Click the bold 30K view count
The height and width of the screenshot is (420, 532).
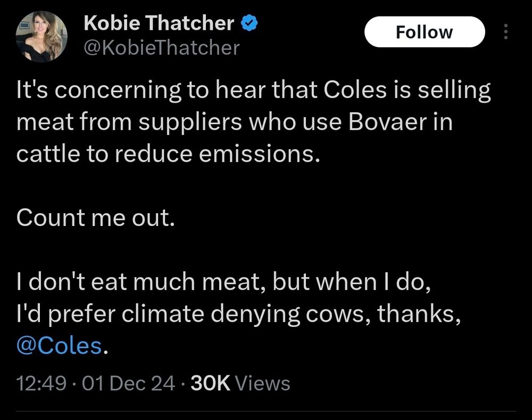pyautogui.click(x=210, y=383)
